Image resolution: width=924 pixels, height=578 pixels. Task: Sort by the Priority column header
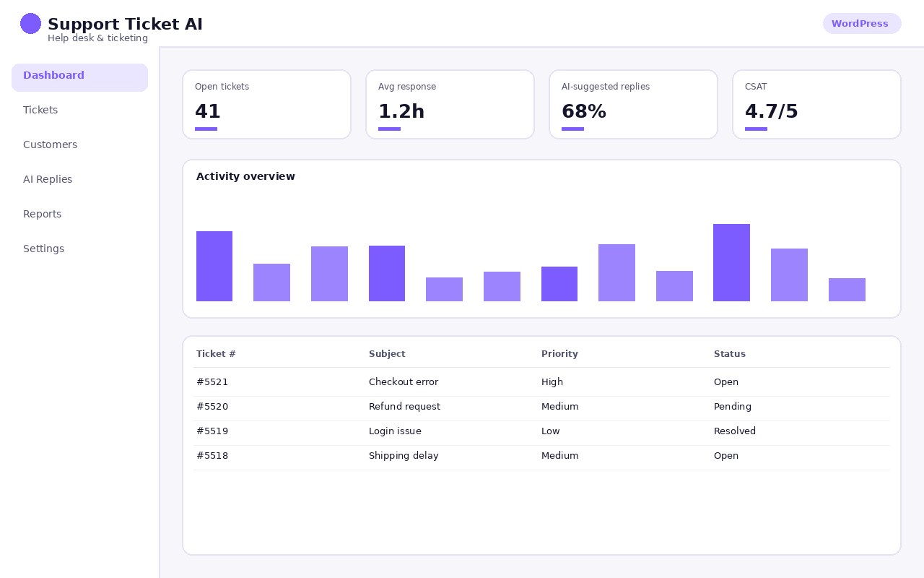(559, 354)
